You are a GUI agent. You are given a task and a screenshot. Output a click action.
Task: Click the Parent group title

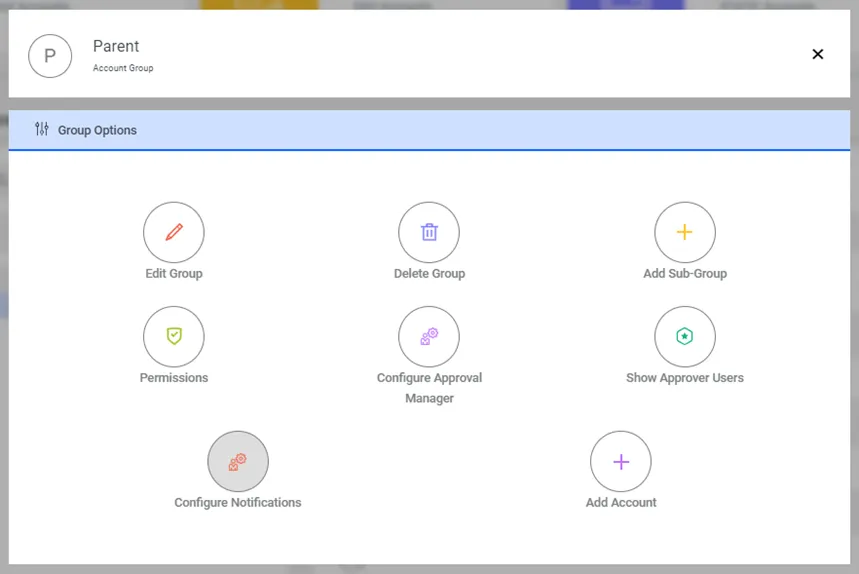116,46
